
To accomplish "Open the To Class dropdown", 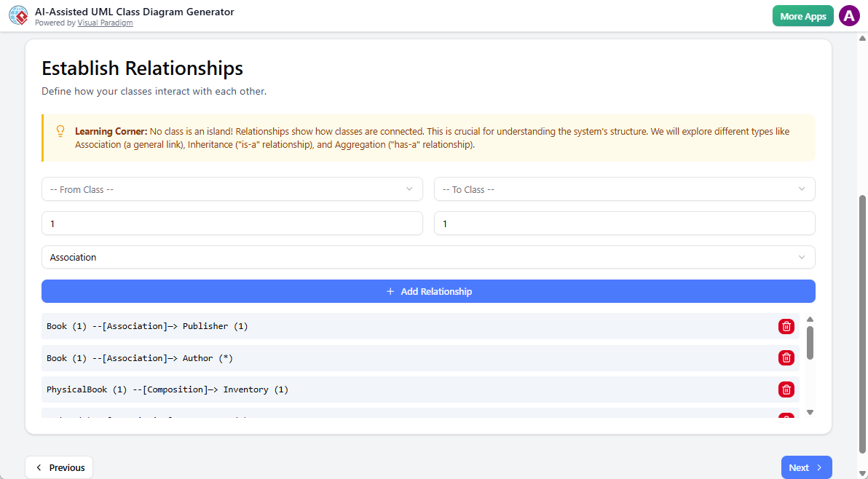I will tap(624, 189).
